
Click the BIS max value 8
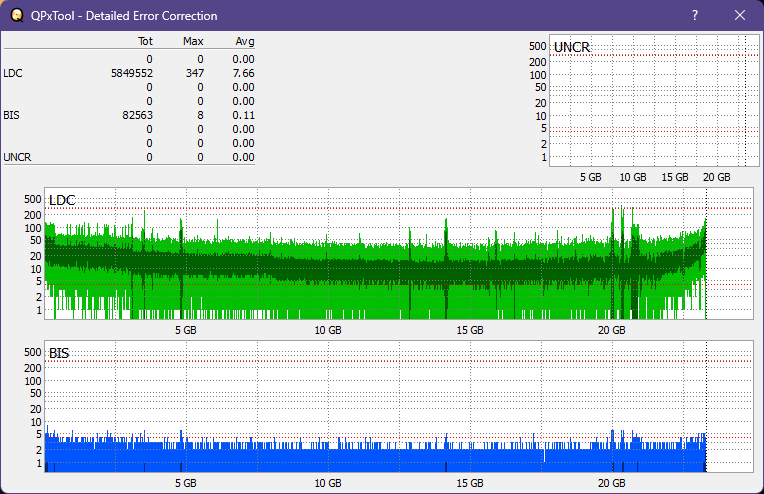click(x=200, y=115)
